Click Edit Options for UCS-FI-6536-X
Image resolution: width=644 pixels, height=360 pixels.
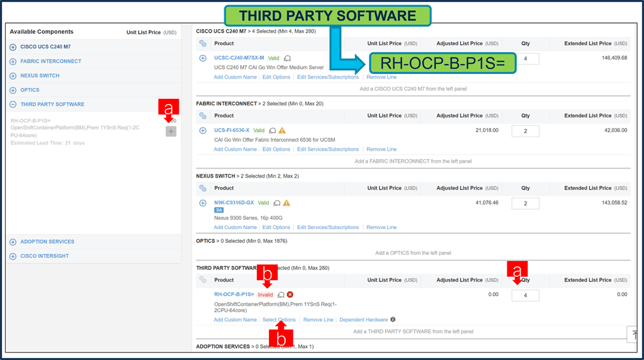click(277, 149)
